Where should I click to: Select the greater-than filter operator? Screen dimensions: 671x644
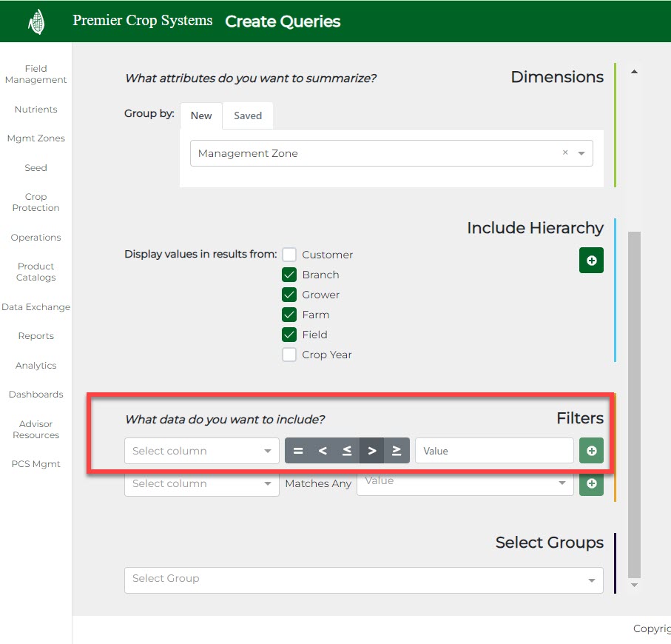372,451
